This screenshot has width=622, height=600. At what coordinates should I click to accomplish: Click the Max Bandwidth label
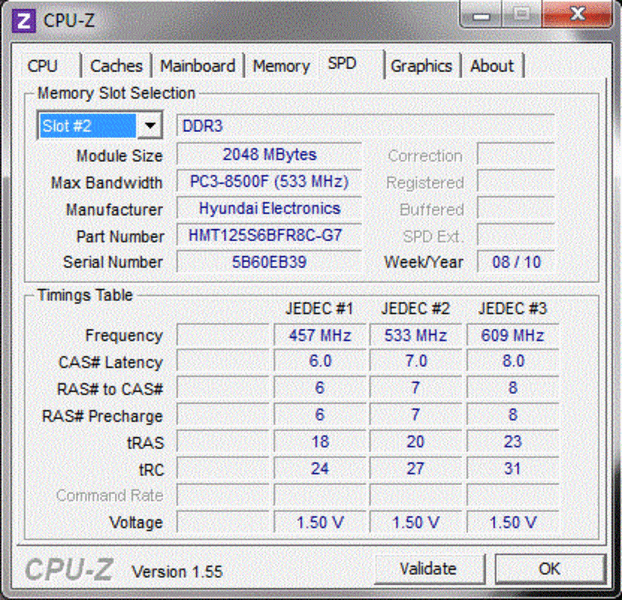(107, 183)
